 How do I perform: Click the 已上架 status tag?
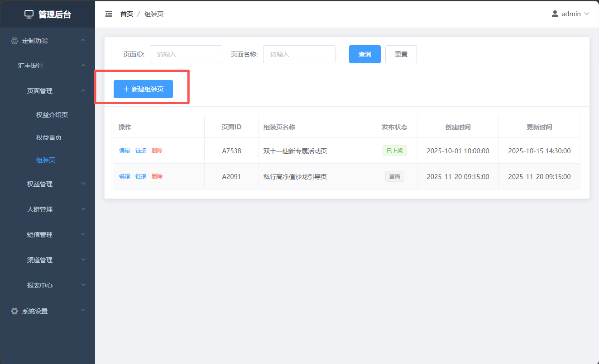point(395,151)
